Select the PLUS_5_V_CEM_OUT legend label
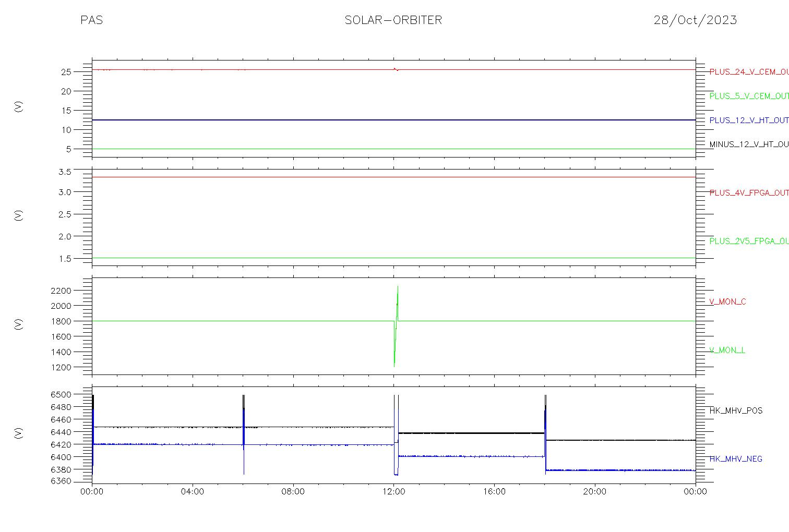The height and width of the screenshot is (532, 789). click(749, 96)
